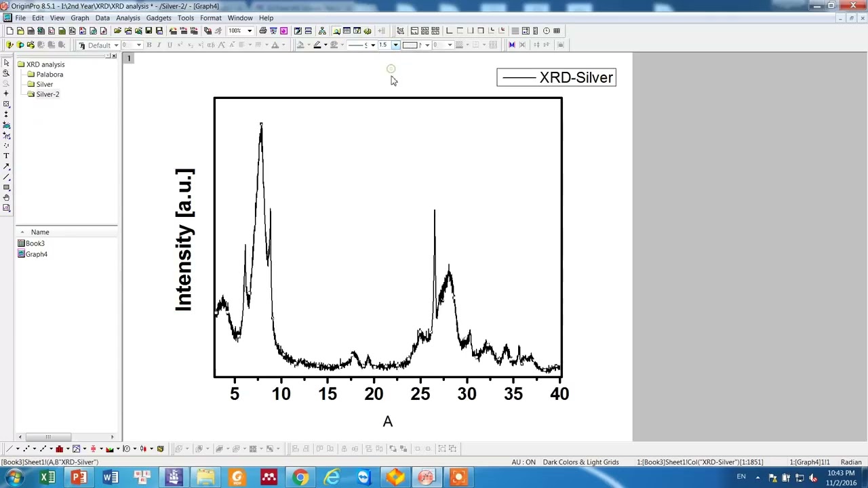Click the XRD-Silver legend box
868x488 pixels.
pos(556,77)
